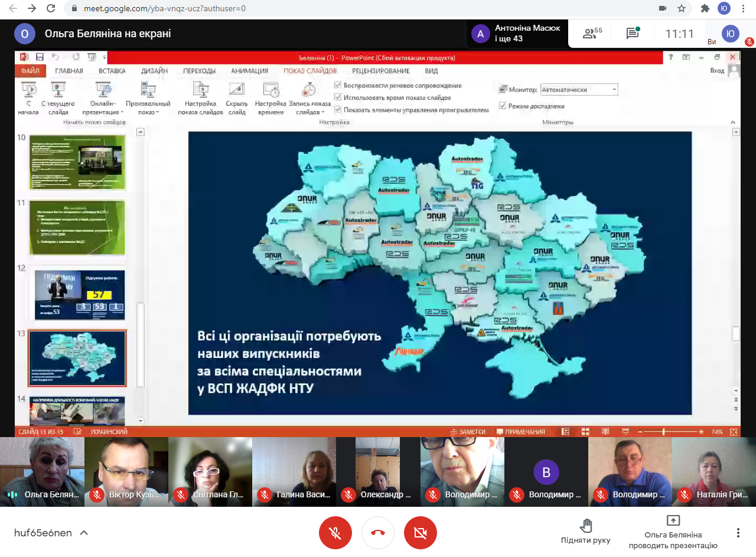The width and height of the screenshot is (756, 557).
Task: Click the "Галина Васи..." participant video tile
Action: [294, 471]
